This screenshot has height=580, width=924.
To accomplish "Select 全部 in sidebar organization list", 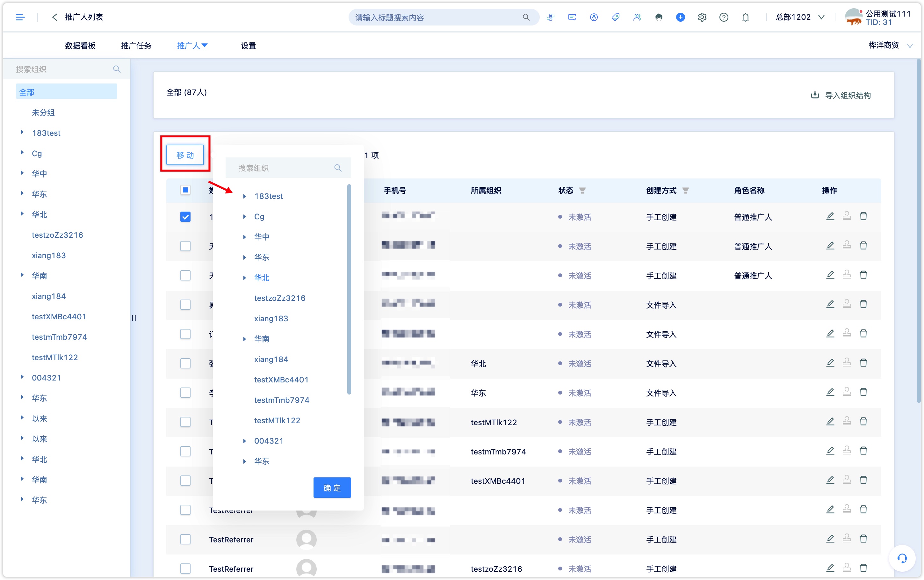I will [x=66, y=92].
